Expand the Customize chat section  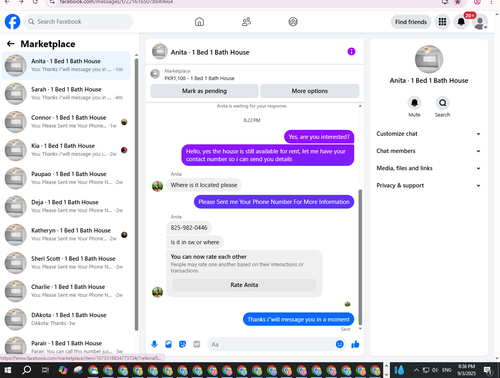tap(428, 134)
